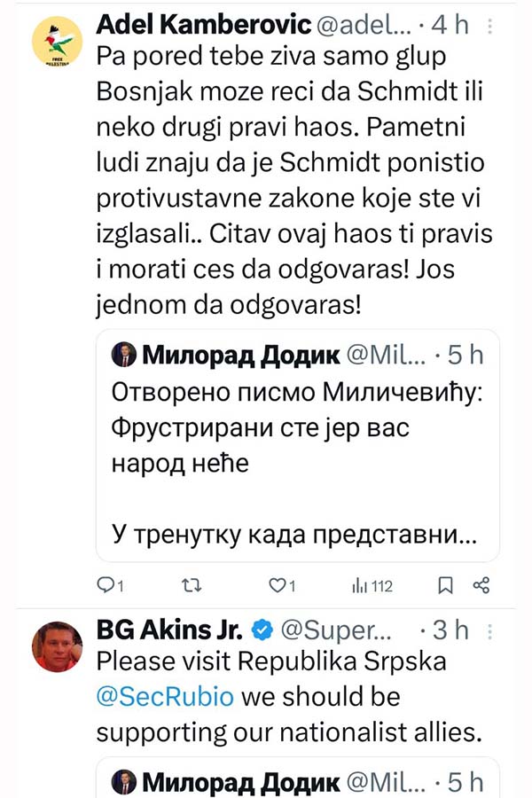The height and width of the screenshot is (798, 532).
Task: Click the verified badge beside BG Akins Jr.
Action: pyautogui.click(x=262, y=630)
